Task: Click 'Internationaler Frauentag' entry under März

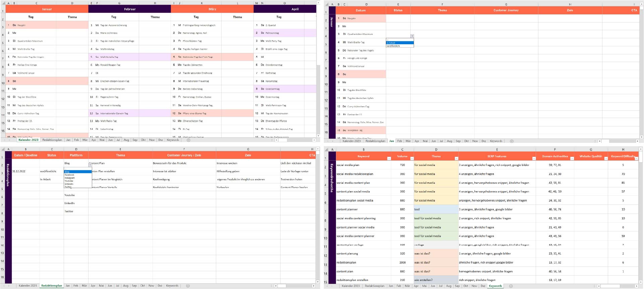Action: click(196, 81)
